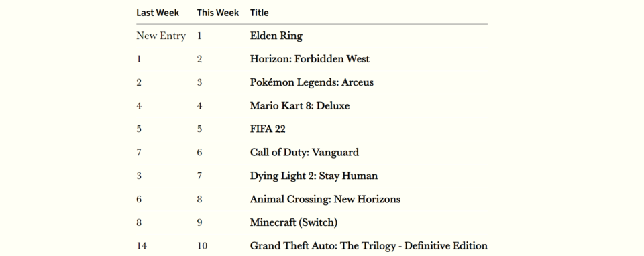
Task: Click last week's 3 in Dying Light row
Action: [139, 176]
